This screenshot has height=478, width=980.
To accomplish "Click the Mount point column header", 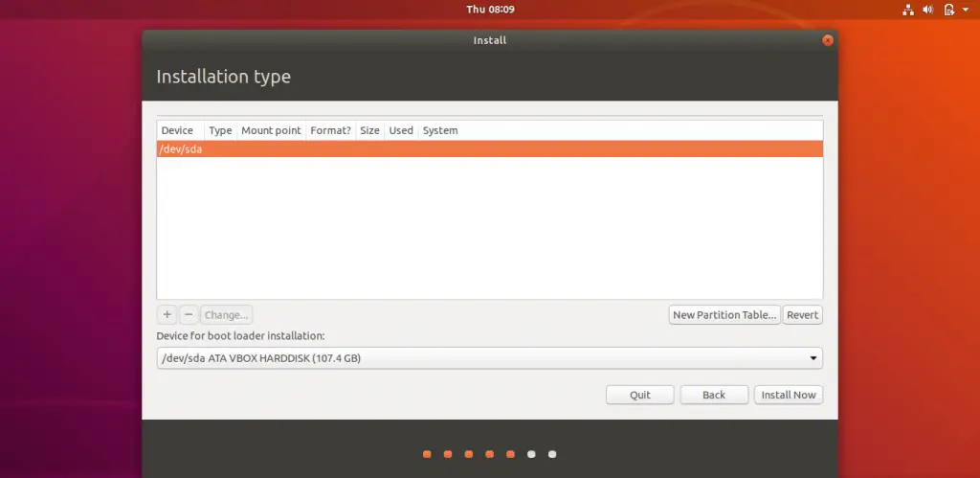I will [271, 130].
